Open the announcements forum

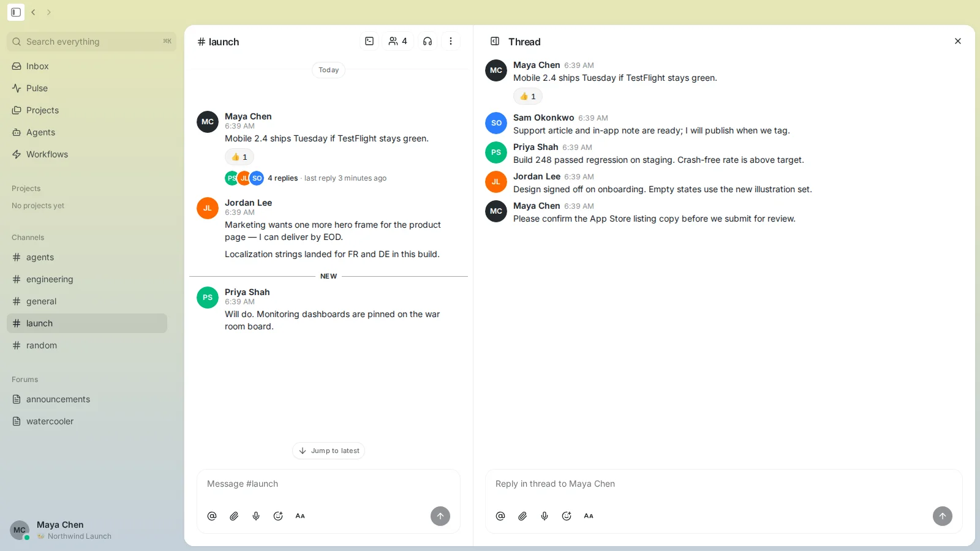[87, 399]
